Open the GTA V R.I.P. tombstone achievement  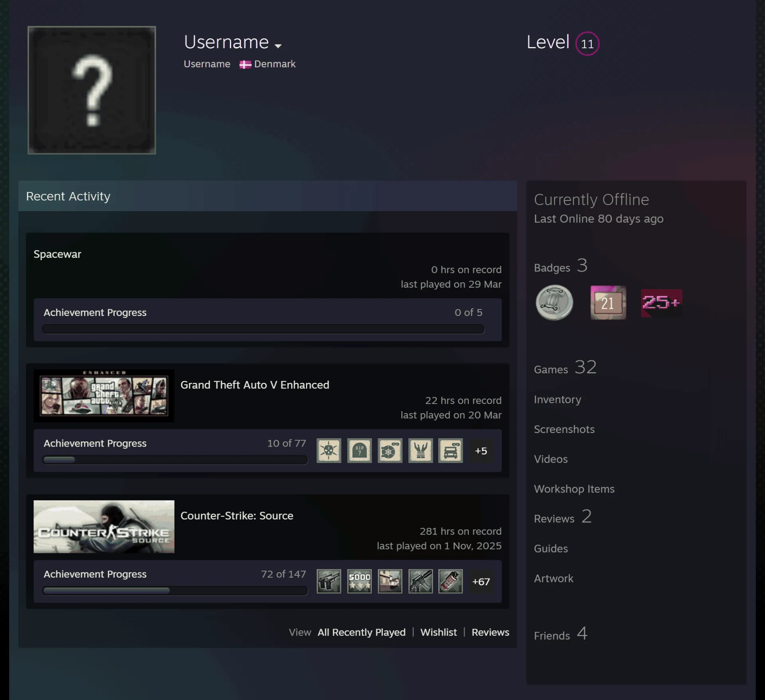359,451
